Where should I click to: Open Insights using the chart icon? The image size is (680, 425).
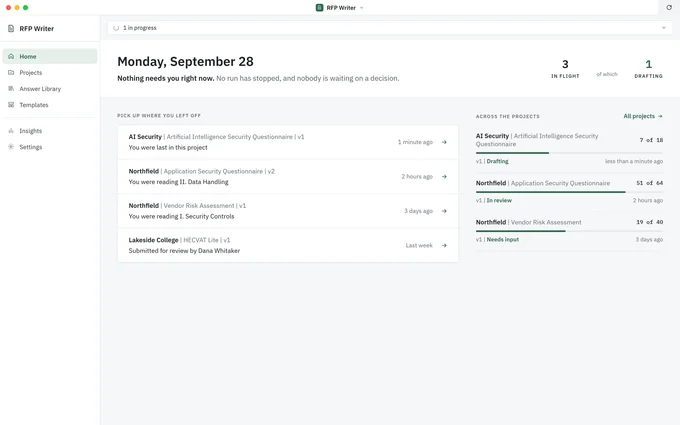11,131
